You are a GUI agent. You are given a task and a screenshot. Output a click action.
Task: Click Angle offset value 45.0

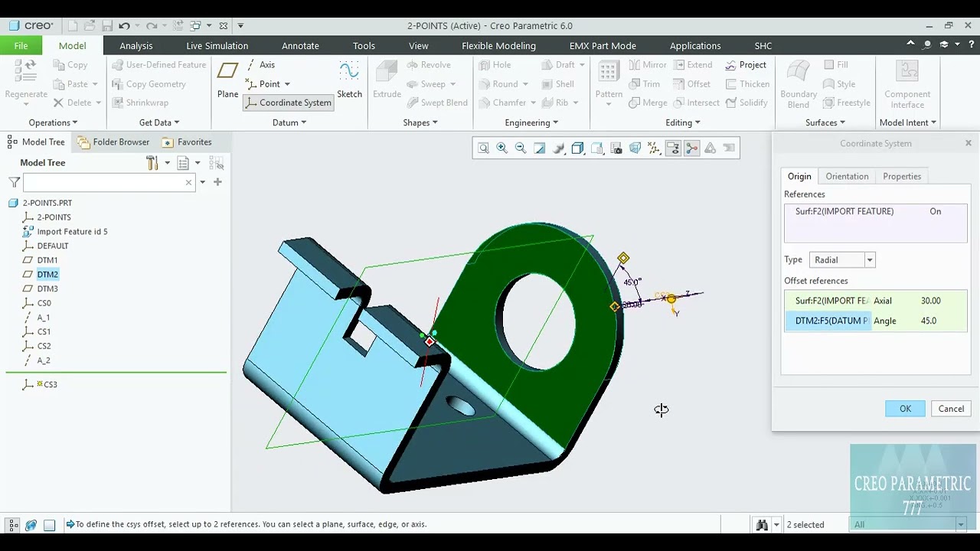928,321
